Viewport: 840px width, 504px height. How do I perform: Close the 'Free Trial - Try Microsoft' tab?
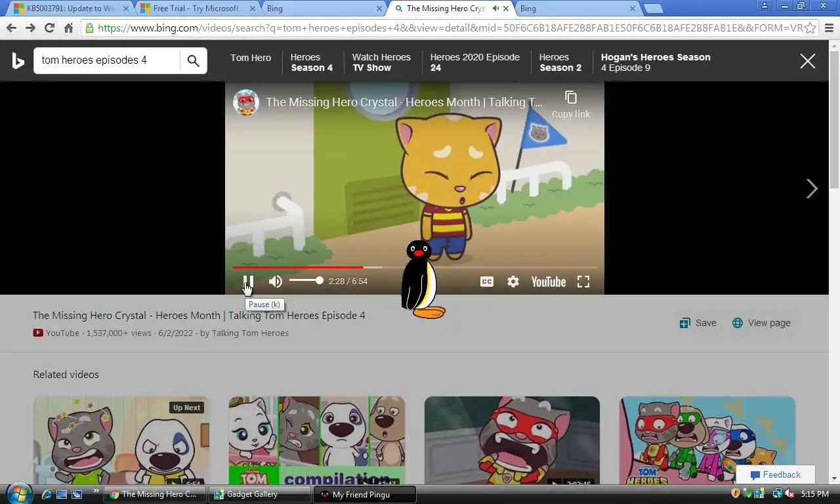pos(252,9)
